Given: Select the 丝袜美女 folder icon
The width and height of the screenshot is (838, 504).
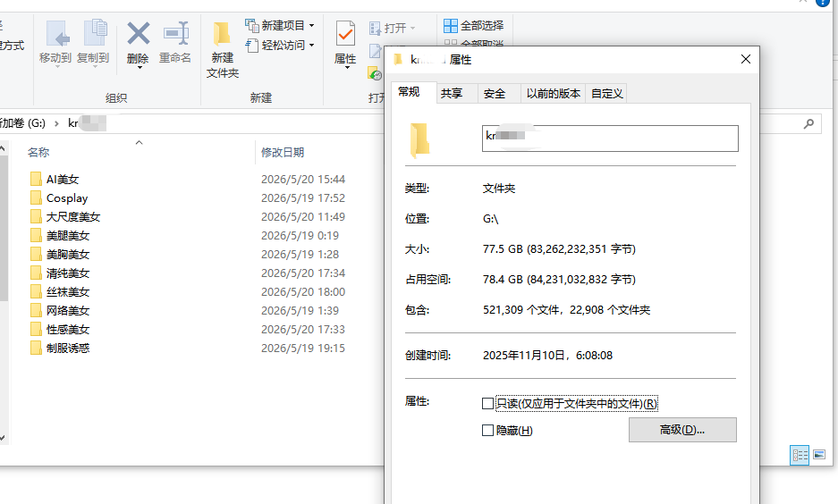Looking at the screenshot, I should 36,291.
